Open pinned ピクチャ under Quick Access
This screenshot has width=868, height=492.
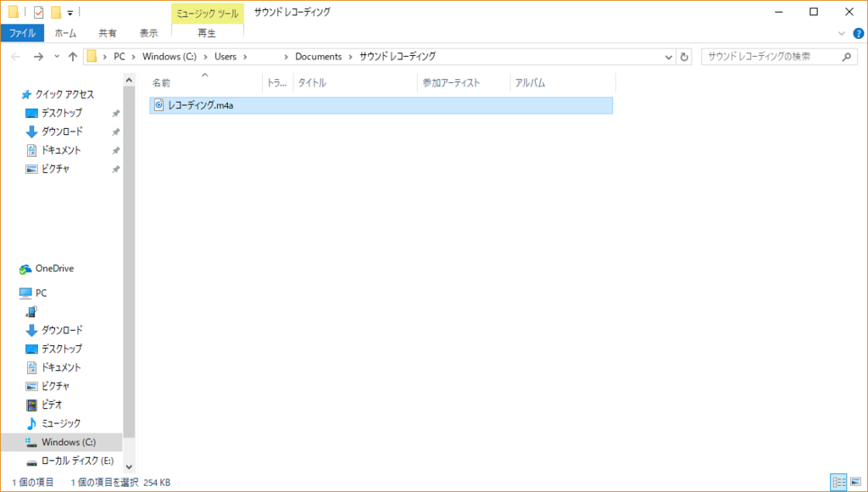click(x=55, y=169)
